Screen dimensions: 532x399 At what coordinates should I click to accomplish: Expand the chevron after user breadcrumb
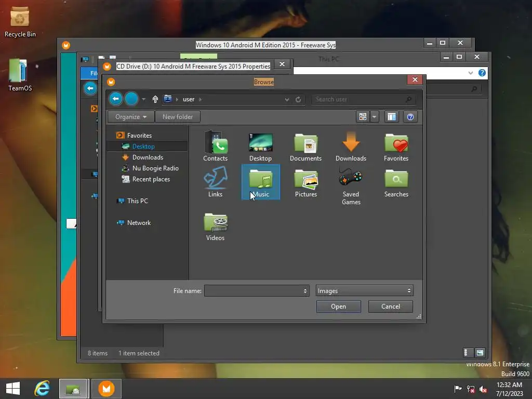(x=200, y=99)
